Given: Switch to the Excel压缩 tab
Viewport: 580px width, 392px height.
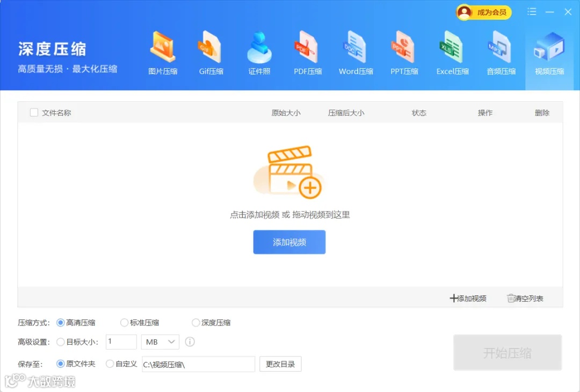Looking at the screenshot, I should (452, 51).
